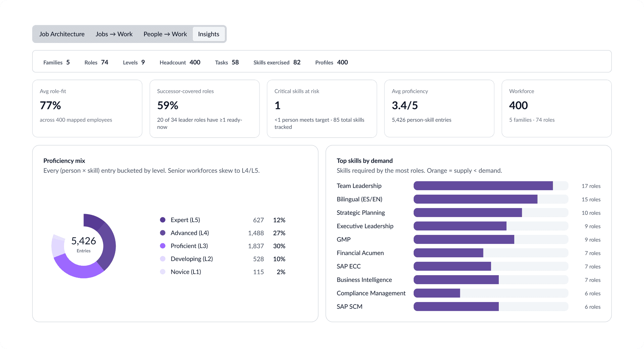This screenshot has width=644, height=349.
Task: Click the Strategic Planning skill label
Action: pyautogui.click(x=361, y=213)
